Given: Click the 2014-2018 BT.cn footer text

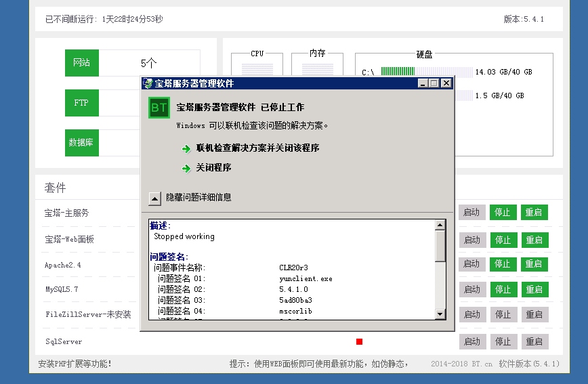Looking at the screenshot, I should 461,364.
